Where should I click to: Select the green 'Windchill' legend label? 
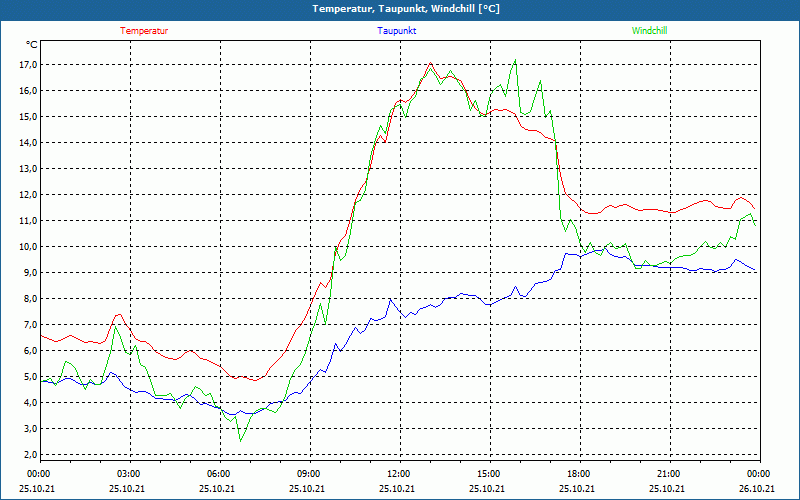pyautogui.click(x=649, y=31)
